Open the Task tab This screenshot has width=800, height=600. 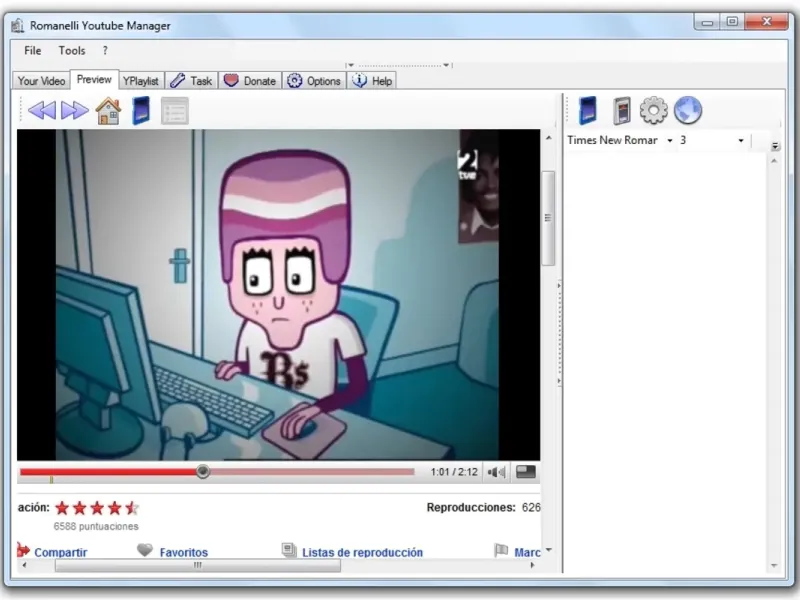click(191, 81)
